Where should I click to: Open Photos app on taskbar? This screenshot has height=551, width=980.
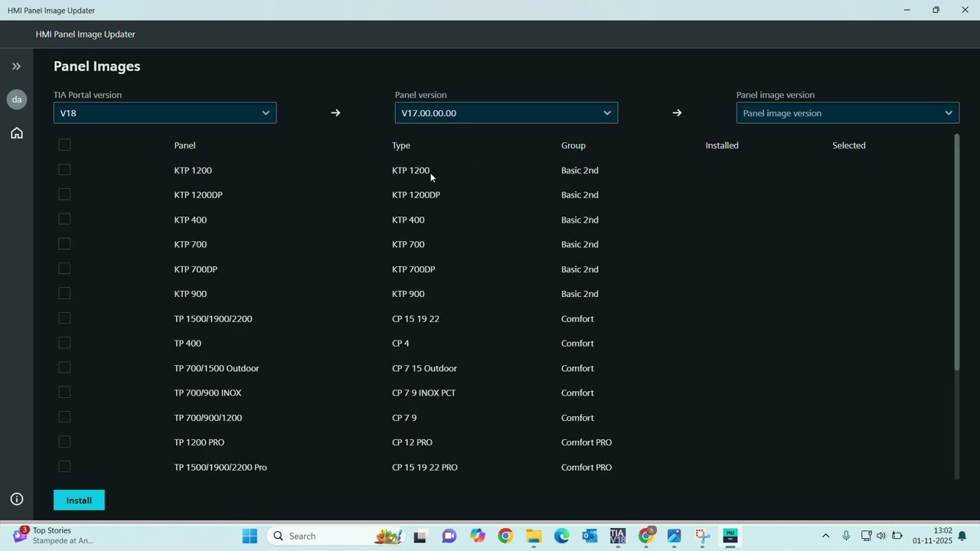pos(674,536)
